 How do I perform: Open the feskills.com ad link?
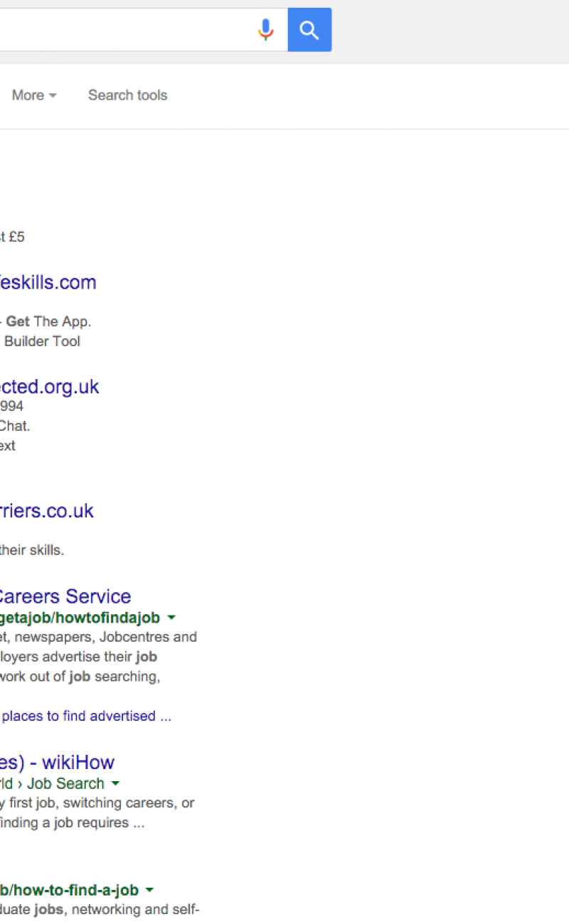pyautogui.click(x=48, y=282)
